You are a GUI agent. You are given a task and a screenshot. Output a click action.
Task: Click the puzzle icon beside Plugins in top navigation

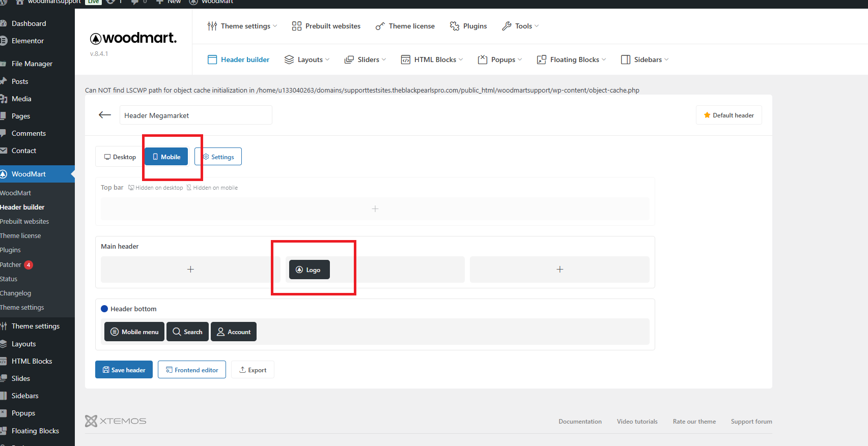[455, 26]
